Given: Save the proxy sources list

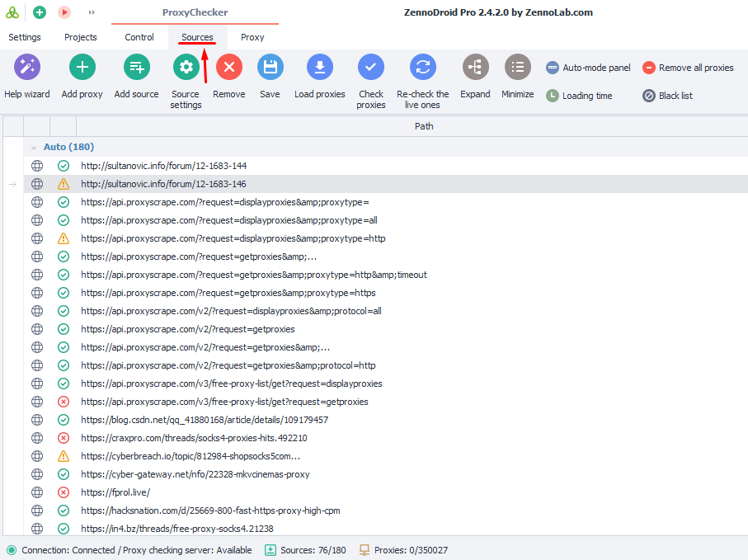Looking at the screenshot, I should point(270,68).
